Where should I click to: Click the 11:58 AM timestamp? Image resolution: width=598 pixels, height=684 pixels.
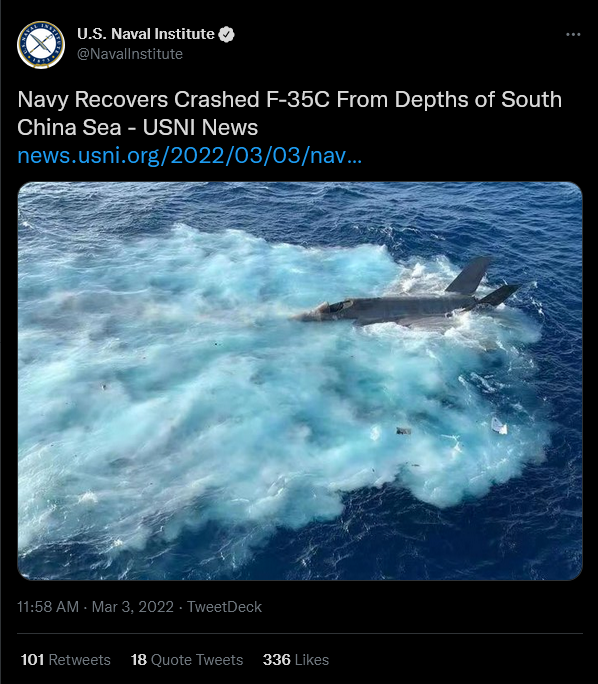pos(48,607)
